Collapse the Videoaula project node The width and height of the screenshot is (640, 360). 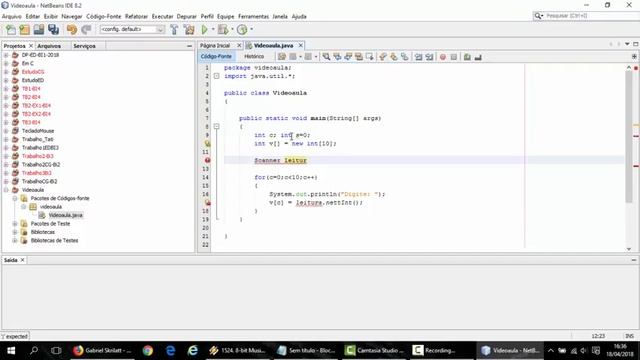6,190
